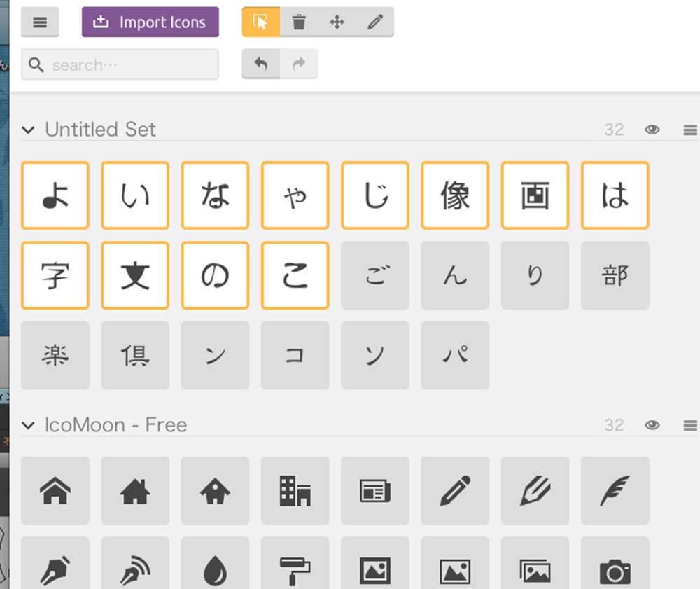Collapse the Untitled Set section
This screenshot has width=700, height=589.
[x=28, y=130]
